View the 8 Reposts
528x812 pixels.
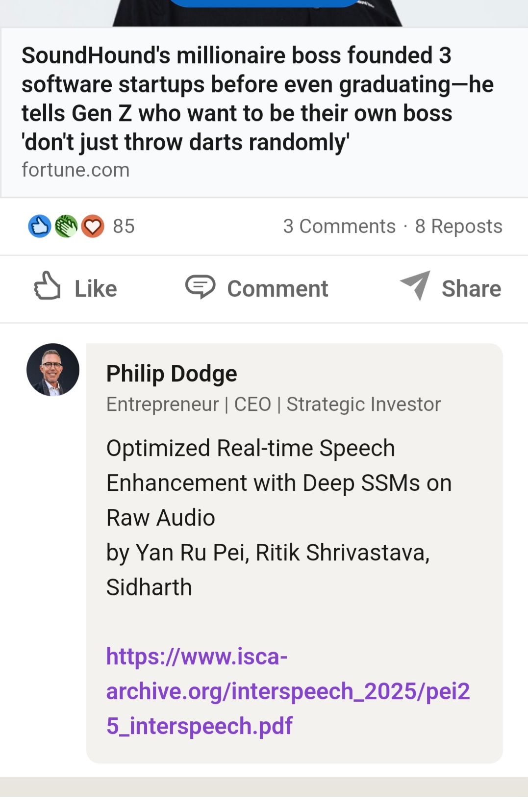[458, 227]
